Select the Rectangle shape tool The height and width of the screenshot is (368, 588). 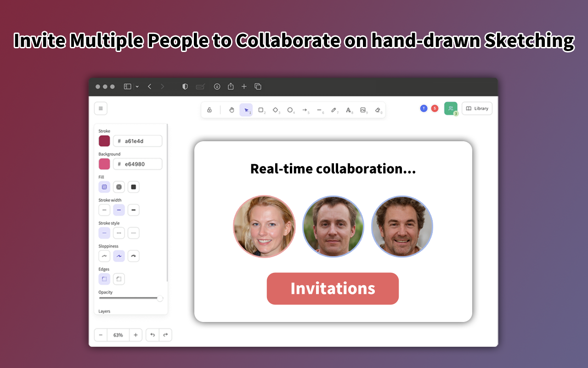point(261,110)
